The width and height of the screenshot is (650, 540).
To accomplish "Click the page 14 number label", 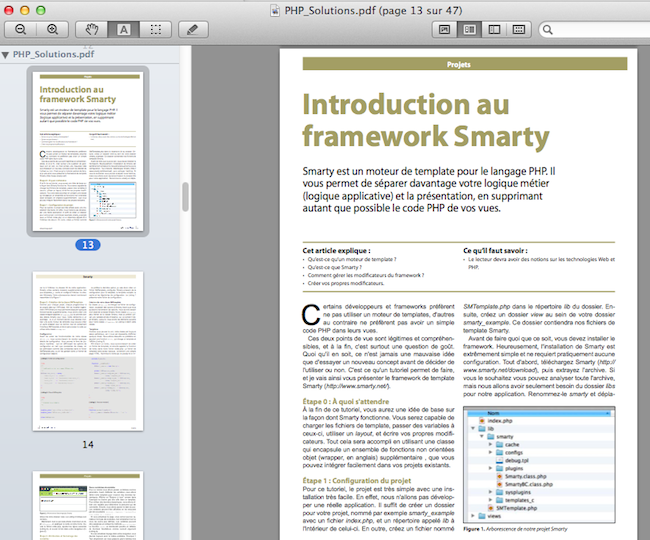I will [88, 444].
